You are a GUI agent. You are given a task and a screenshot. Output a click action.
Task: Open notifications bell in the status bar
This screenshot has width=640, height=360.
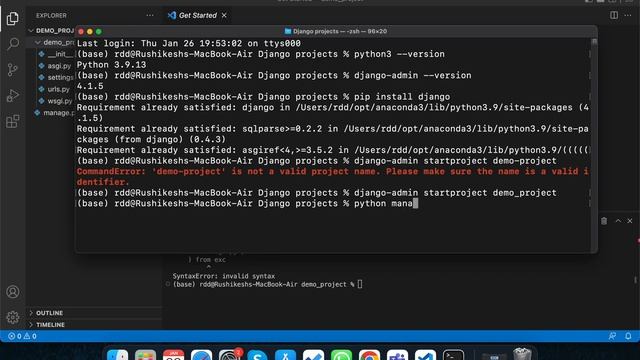click(x=628, y=336)
